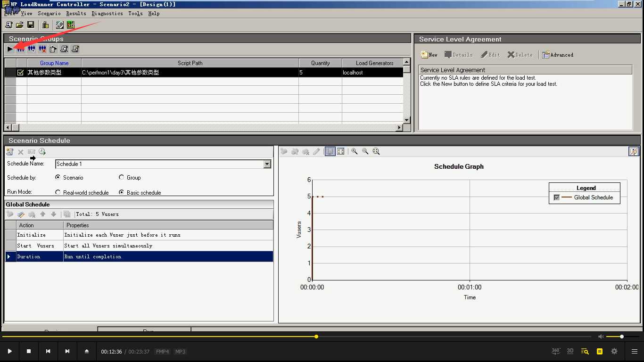Click the Move Action Down arrow icon
644x362 pixels.
point(53,214)
